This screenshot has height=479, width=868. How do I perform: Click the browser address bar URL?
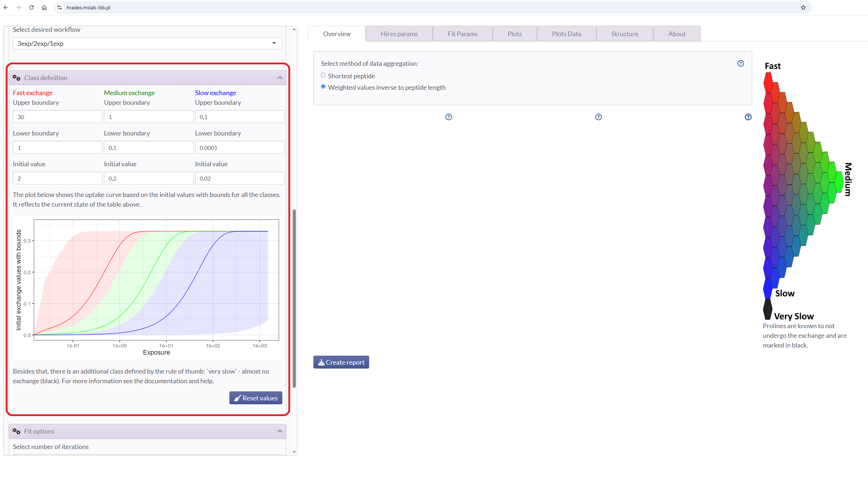coord(89,8)
